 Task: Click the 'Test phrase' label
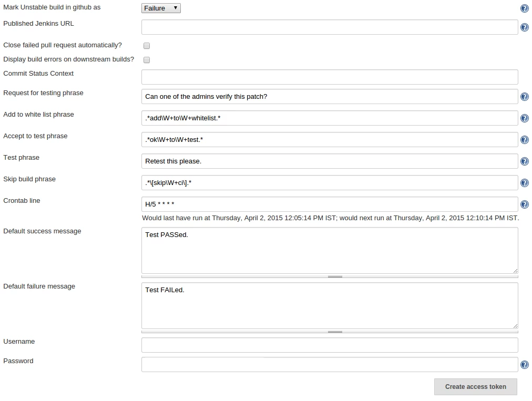coord(21,158)
